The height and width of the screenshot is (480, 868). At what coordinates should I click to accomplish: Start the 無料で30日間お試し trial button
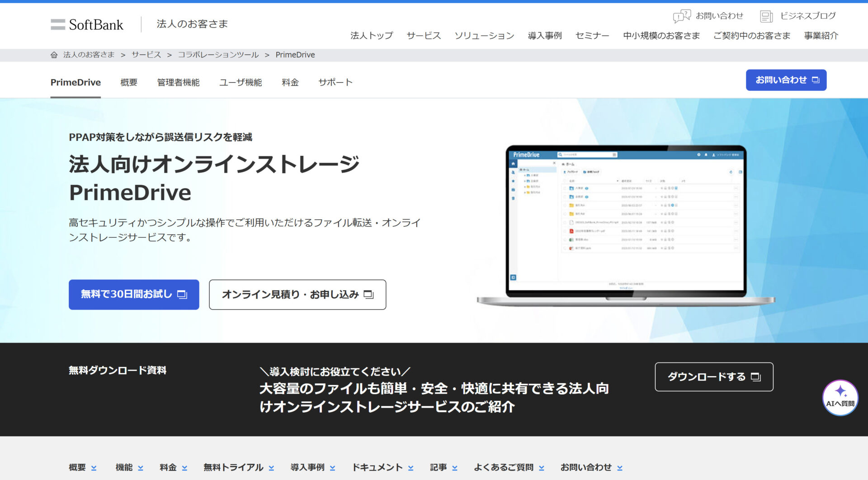[134, 294]
